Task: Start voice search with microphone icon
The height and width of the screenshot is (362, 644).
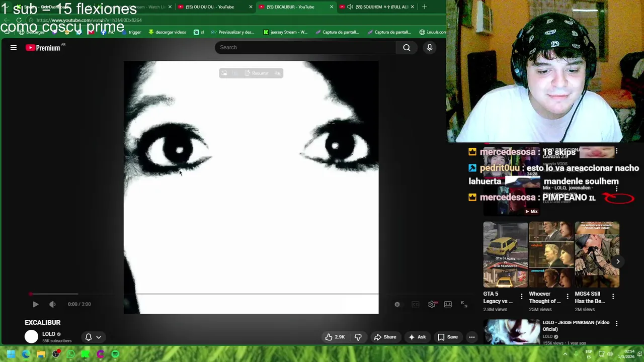Action: [x=429, y=47]
